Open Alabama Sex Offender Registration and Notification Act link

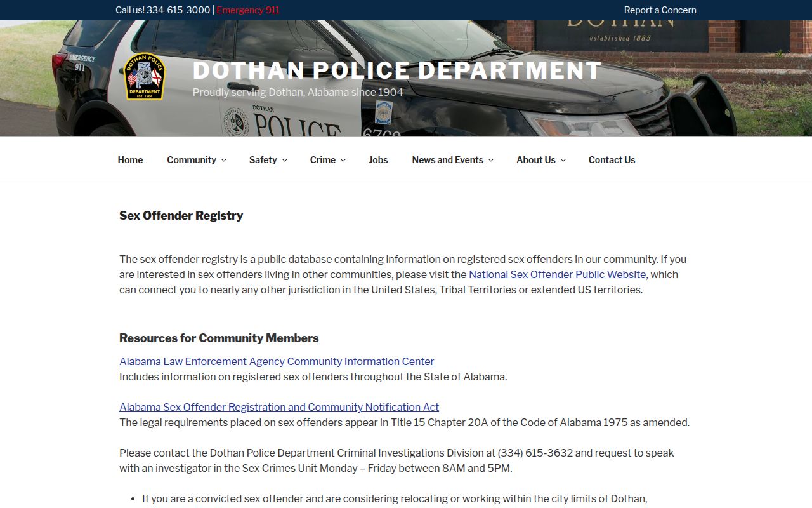point(279,407)
